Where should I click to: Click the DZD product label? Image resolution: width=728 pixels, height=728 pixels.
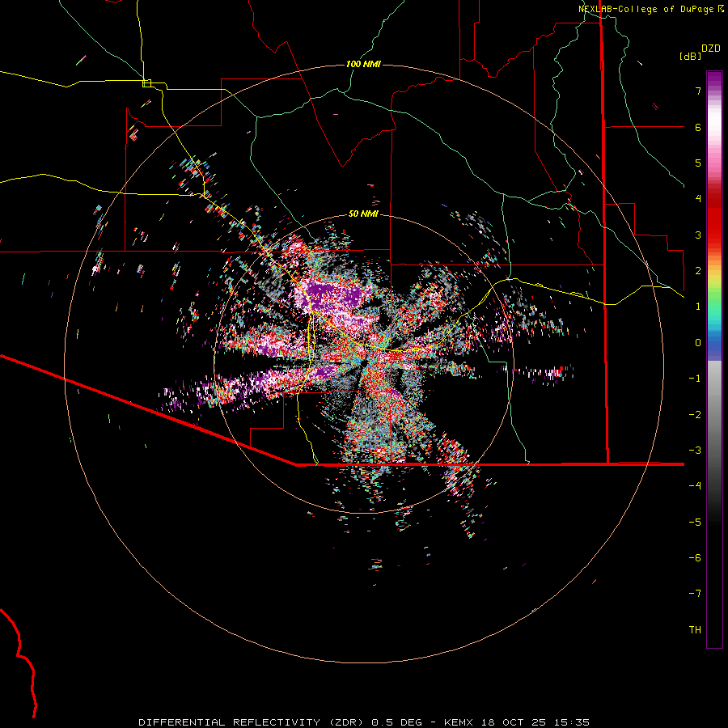tap(710, 48)
